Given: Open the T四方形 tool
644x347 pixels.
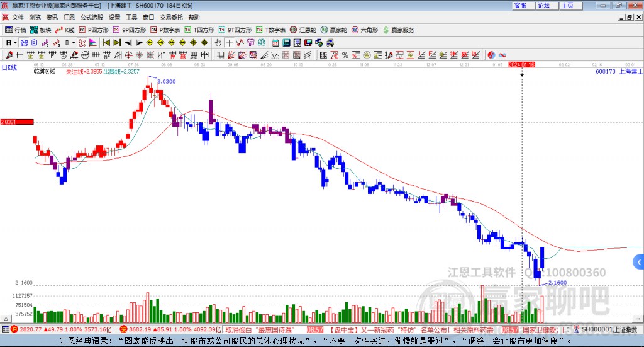Looking at the screenshot, I should (x=199, y=30).
